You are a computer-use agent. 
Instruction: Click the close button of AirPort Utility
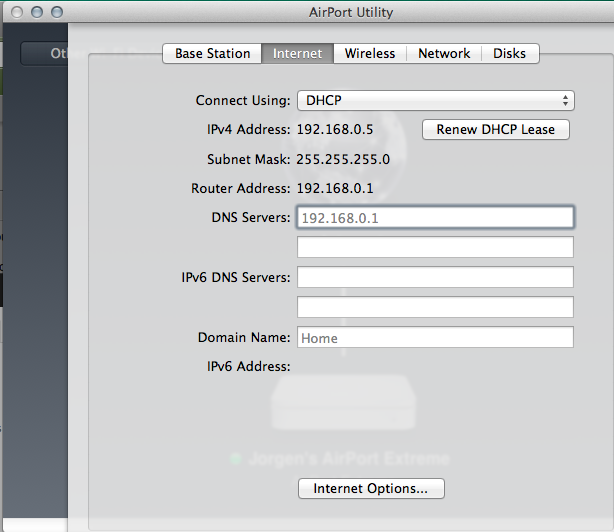click(x=17, y=12)
